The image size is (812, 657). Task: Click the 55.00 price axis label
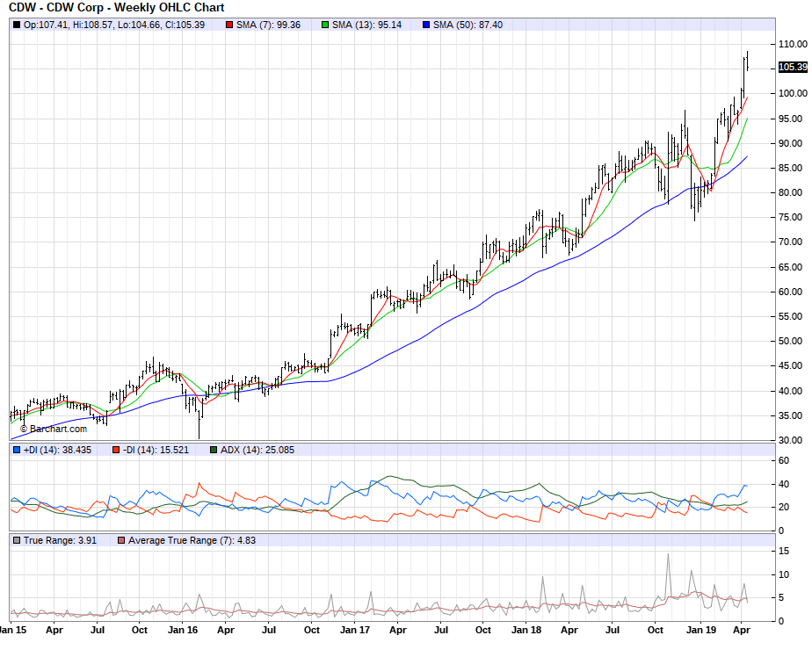coord(791,316)
